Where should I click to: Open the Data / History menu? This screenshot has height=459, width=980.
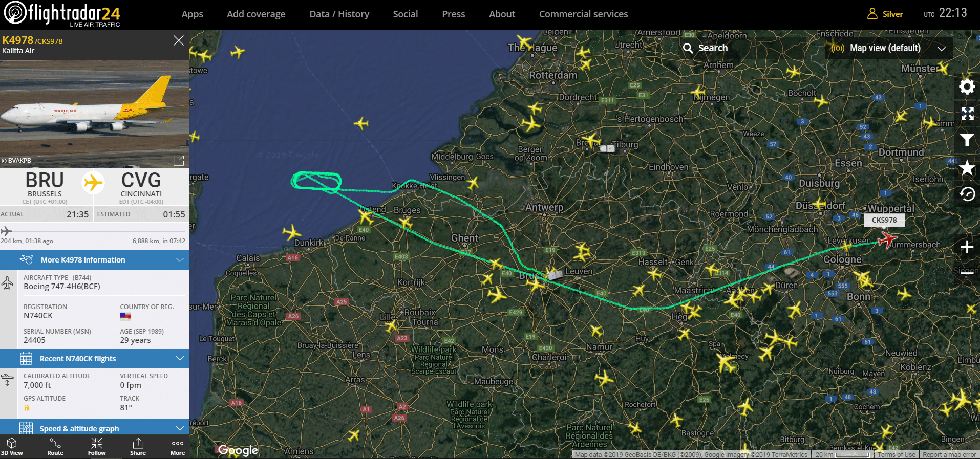339,14
